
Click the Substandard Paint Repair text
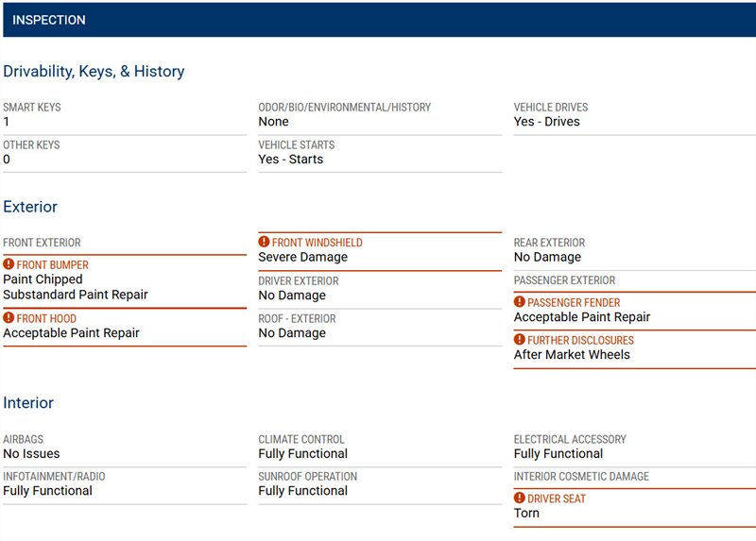[76, 295]
